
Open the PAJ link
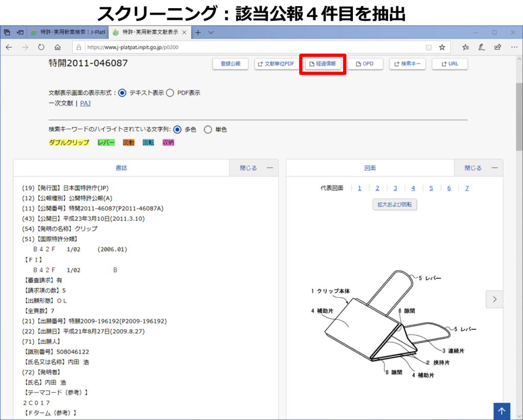[85, 103]
